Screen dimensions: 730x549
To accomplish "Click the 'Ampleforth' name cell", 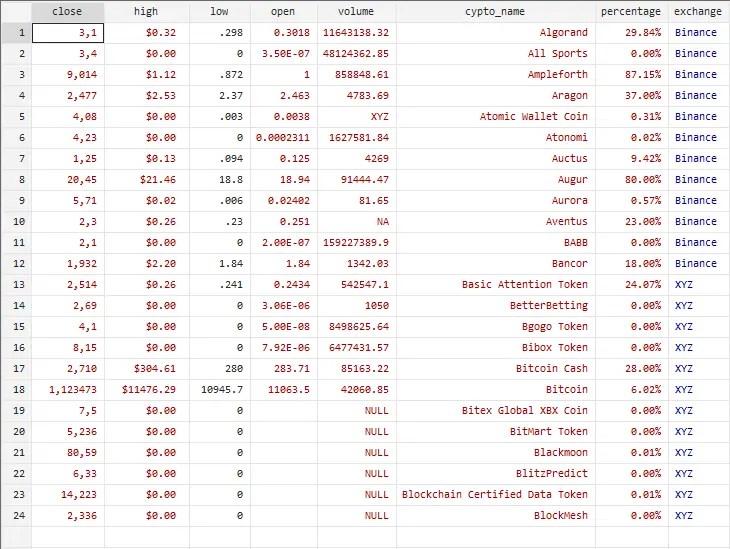I will (496, 75).
